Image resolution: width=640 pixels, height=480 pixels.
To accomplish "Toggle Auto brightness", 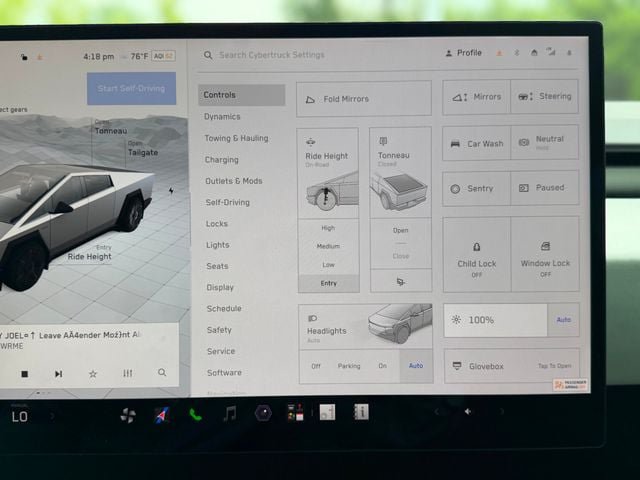I will coord(564,320).
